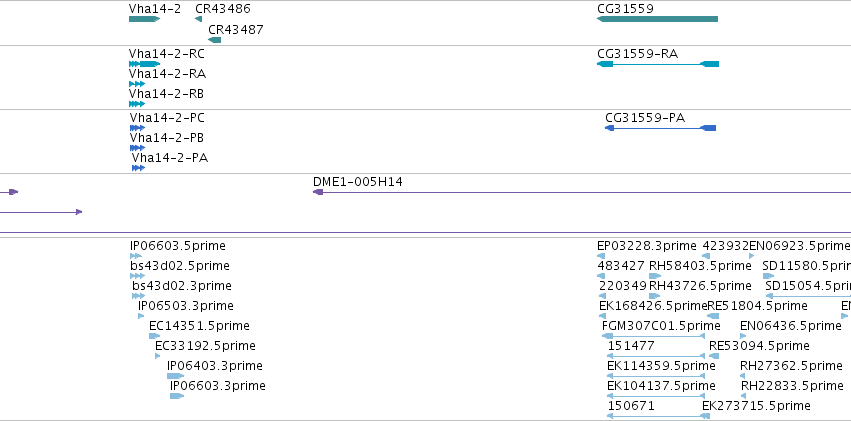Click the EC14351.5prime EST glyph
Viewport: 851px width, 421px height.
pos(155,336)
